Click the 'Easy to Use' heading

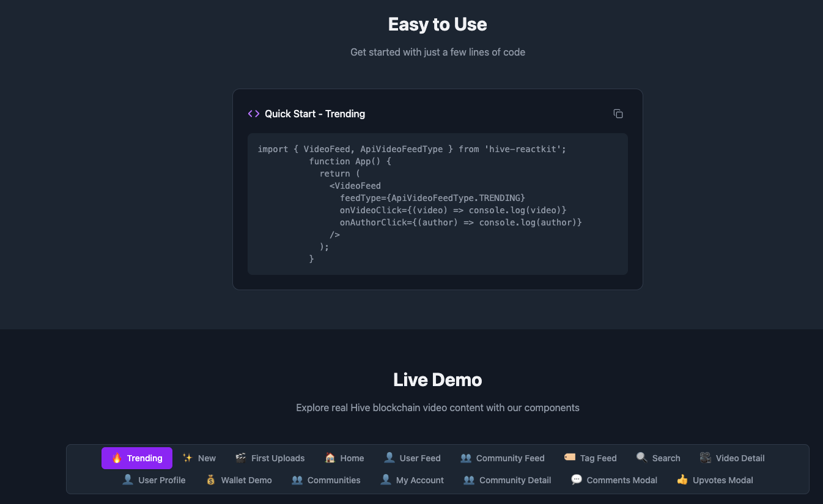tap(438, 24)
